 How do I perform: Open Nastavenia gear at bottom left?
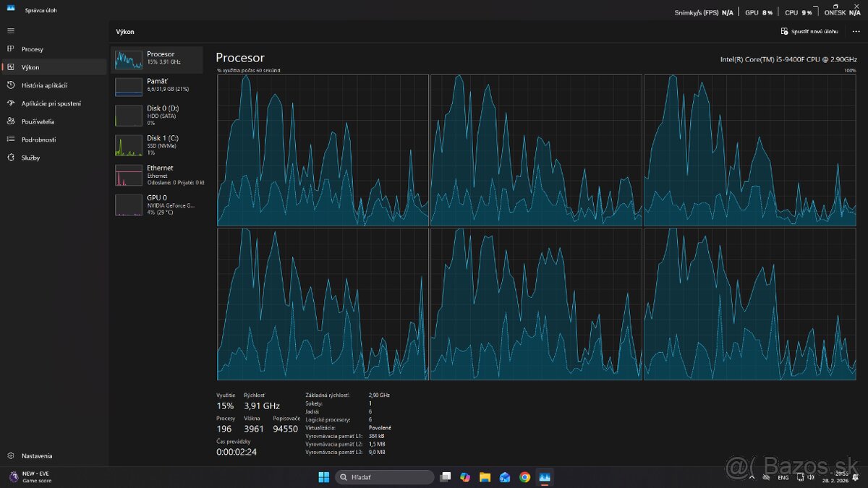[x=11, y=456]
